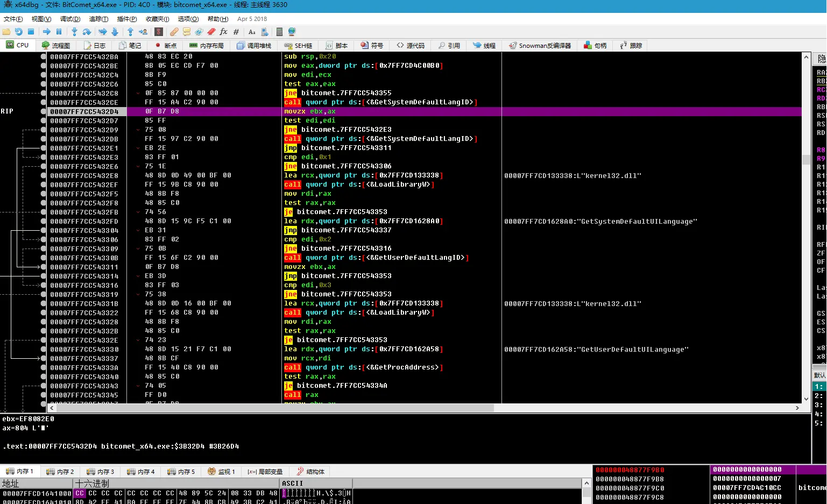Click the Step Into icon

point(75,32)
